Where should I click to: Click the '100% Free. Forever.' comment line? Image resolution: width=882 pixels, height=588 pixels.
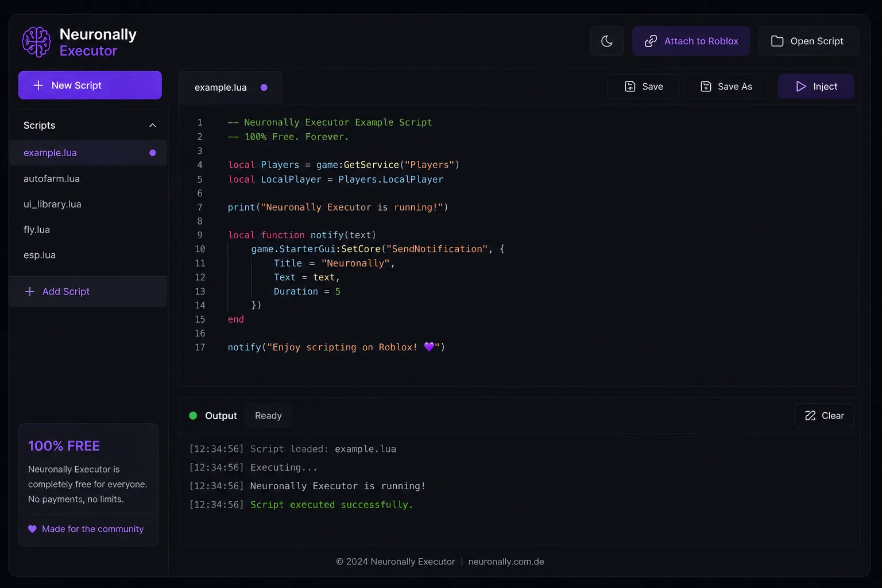pos(288,137)
